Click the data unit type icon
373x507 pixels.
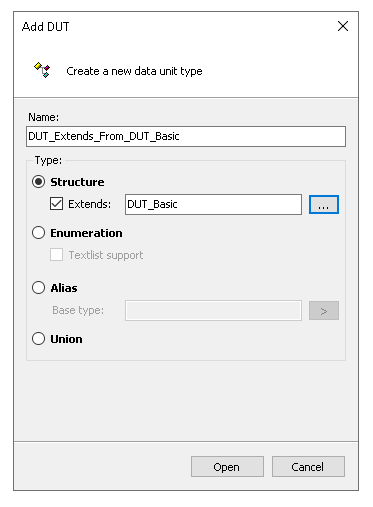pyautogui.click(x=42, y=70)
